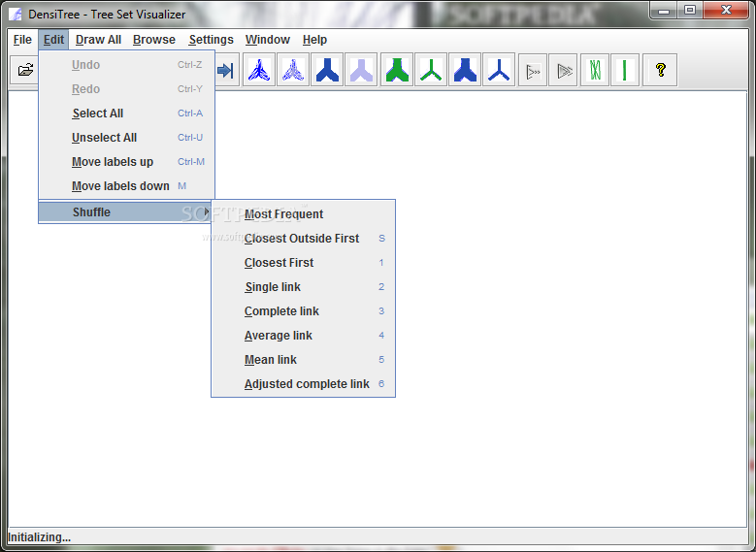The height and width of the screenshot is (552, 756).
Task: Click the pale lavender thick tree icon
Action: point(361,71)
